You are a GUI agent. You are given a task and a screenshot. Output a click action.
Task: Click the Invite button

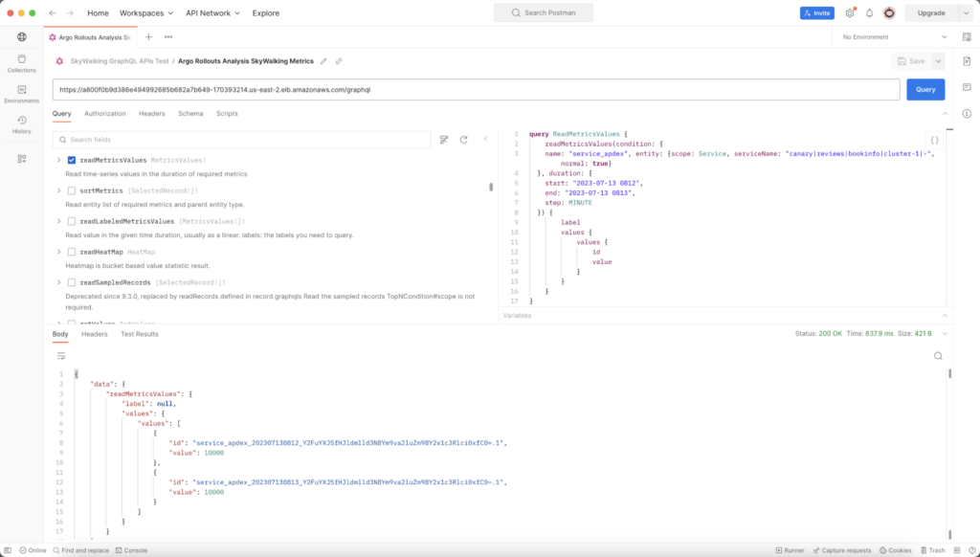pos(816,13)
